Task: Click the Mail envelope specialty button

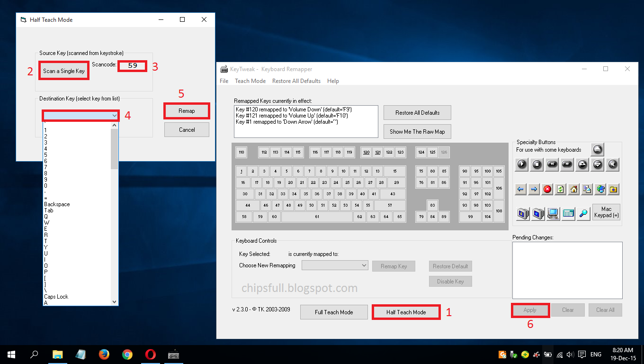Action: tap(587, 189)
